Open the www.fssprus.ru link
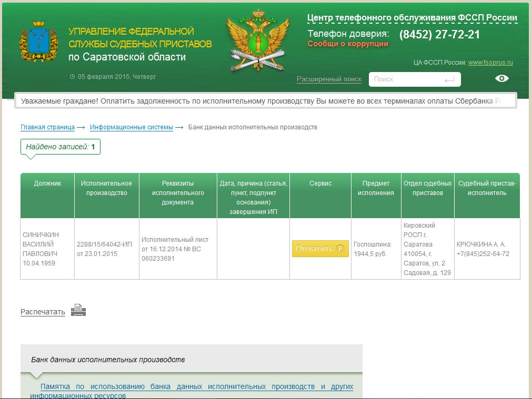 pyautogui.click(x=490, y=63)
